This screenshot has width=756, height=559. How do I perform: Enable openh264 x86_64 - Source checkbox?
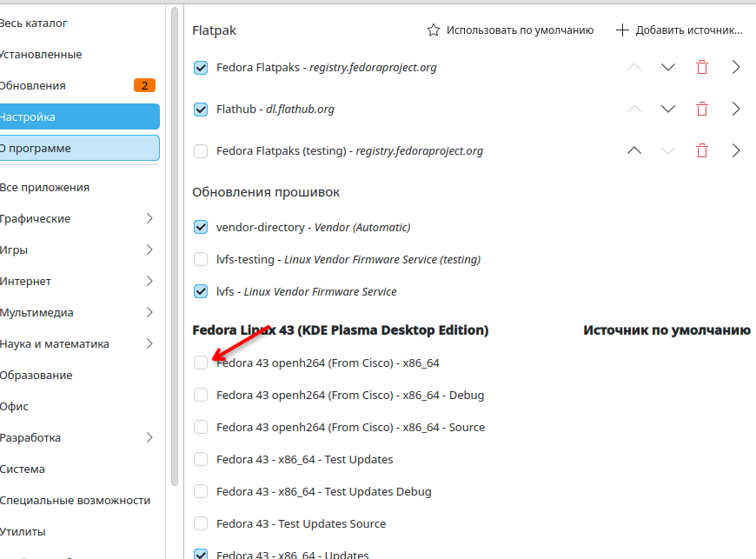201,428
